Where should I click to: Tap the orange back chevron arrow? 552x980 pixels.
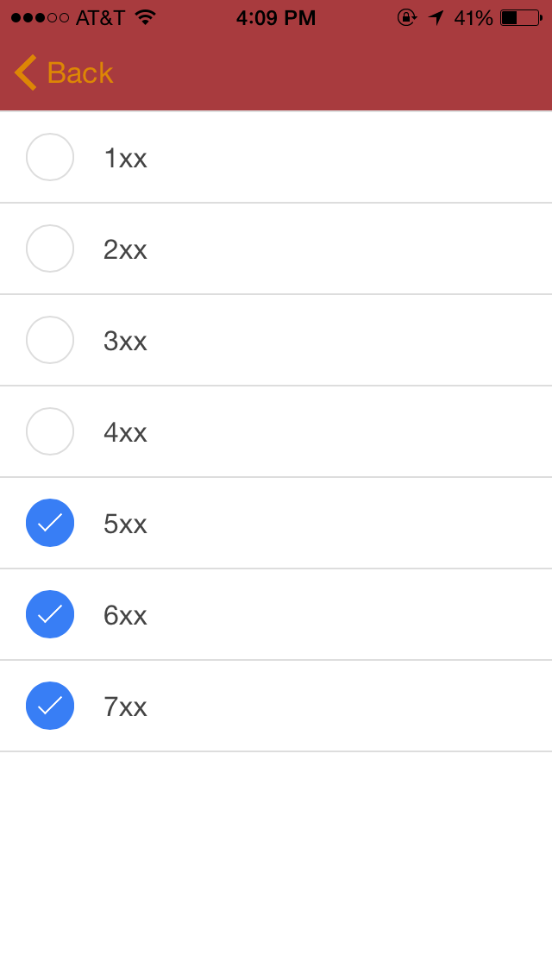pos(26,72)
